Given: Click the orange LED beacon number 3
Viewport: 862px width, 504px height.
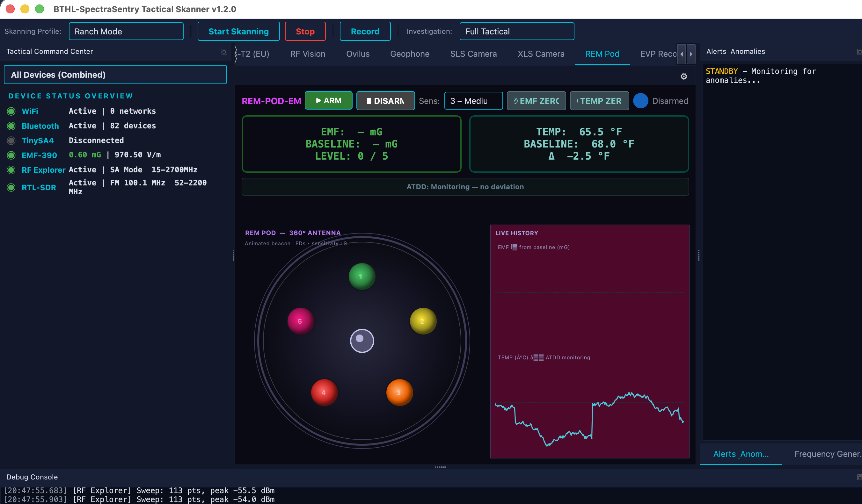Looking at the screenshot, I should pyautogui.click(x=399, y=392).
